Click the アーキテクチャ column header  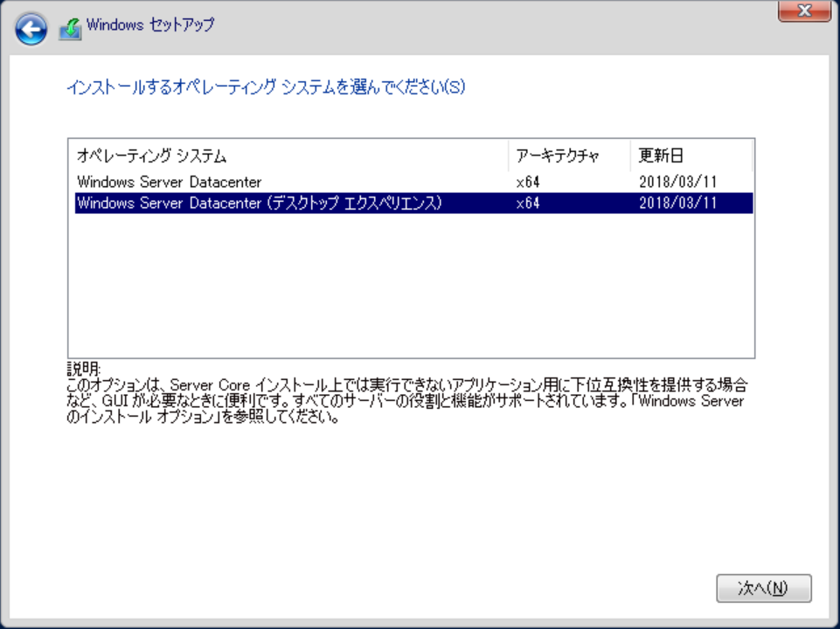(x=569, y=156)
